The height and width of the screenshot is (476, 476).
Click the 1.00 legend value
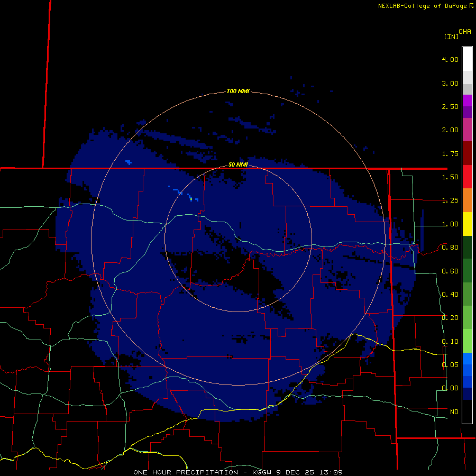[x=450, y=224]
